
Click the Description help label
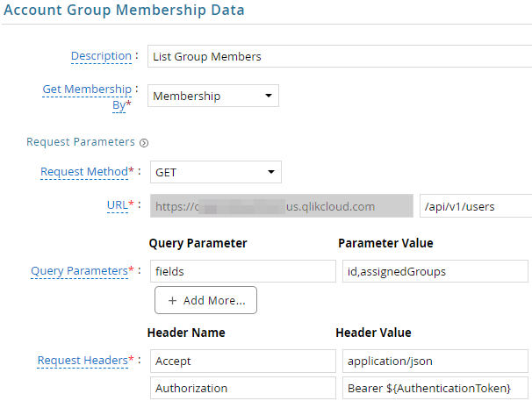click(x=101, y=55)
